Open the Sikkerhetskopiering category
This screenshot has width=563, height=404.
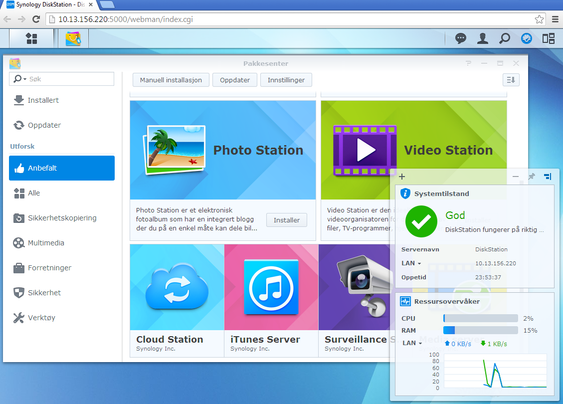(62, 218)
